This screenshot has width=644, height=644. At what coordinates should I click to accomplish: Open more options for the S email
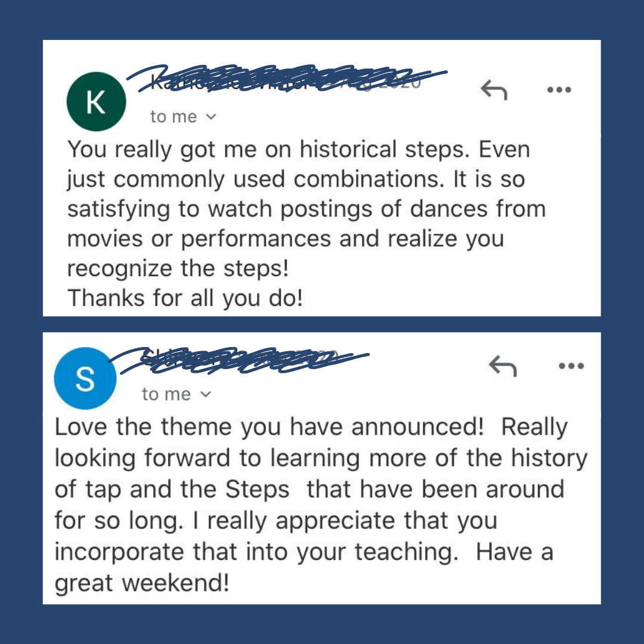tap(571, 366)
